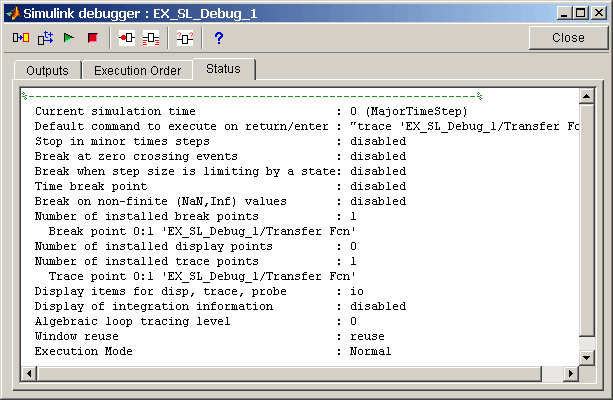
Task: Select the Status tab
Action: point(223,69)
